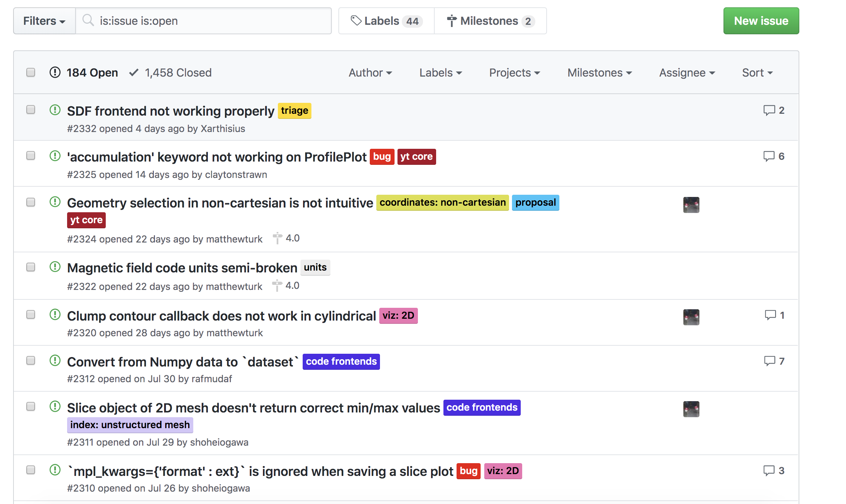This screenshot has height=504, width=846.
Task: Tick checkbox for Geometry selection issue
Action: [x=31, y=202]
